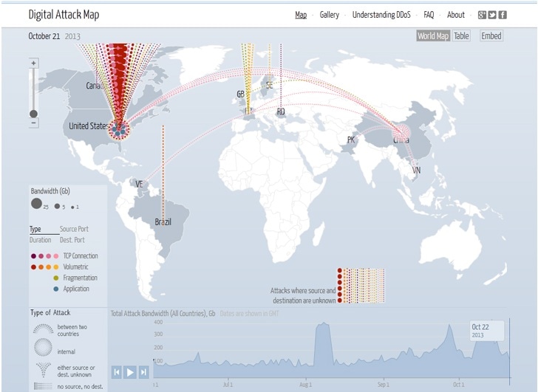Zoom out the map with minus button
This screenshot has height=392, width=538.
click(33, 123)
